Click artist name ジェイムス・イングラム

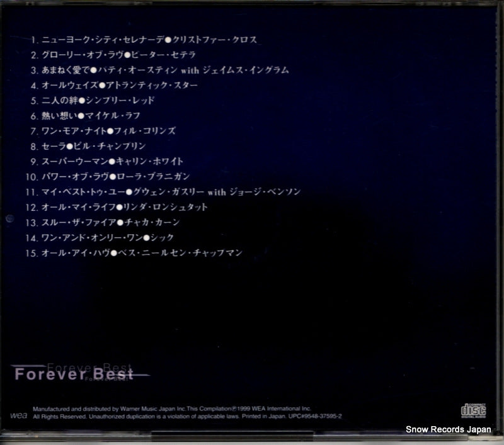point(246,70)
